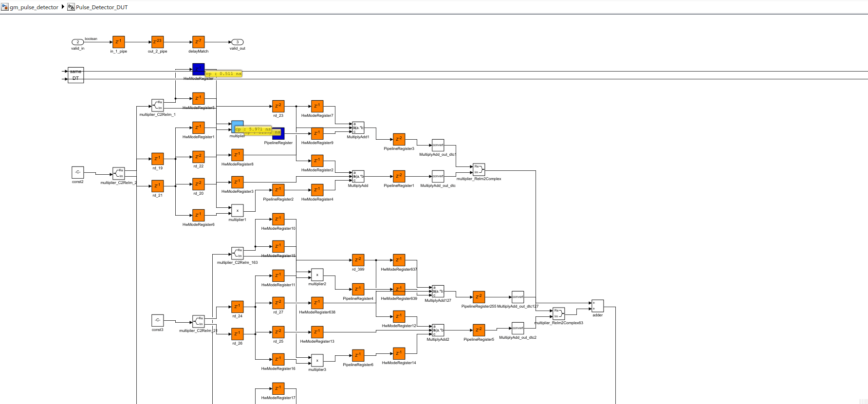Select the in_1_pipe delay block
The height and width of the screenshot is (404, 868).
119,42
